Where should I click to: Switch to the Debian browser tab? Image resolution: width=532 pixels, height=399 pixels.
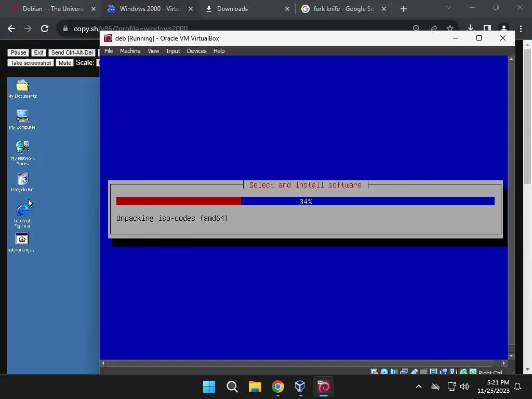click(52, 9)
